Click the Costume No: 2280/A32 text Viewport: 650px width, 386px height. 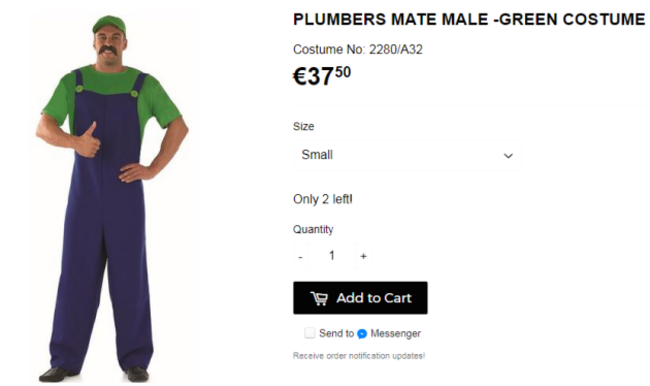[358, 50]
